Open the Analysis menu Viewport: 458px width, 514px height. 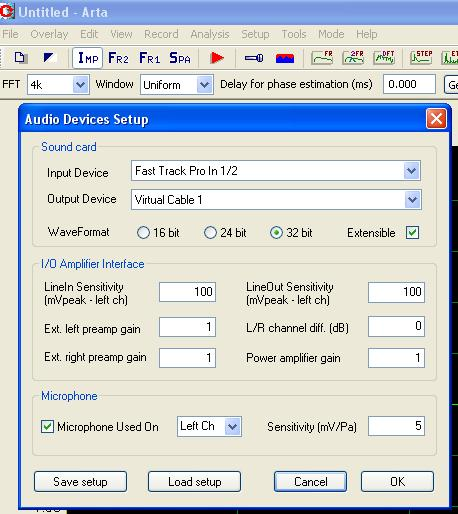pos(210,34)
